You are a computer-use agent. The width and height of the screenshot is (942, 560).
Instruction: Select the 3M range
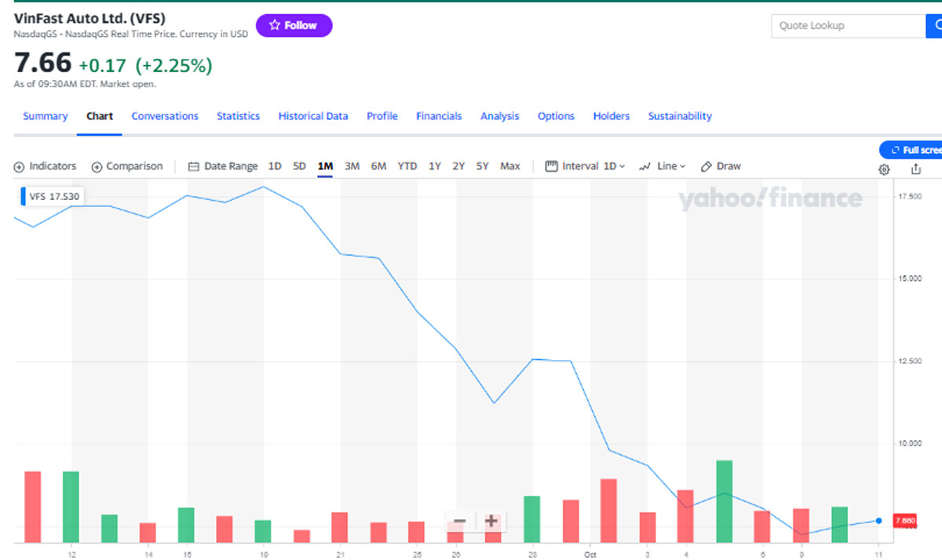coord(352,166)
